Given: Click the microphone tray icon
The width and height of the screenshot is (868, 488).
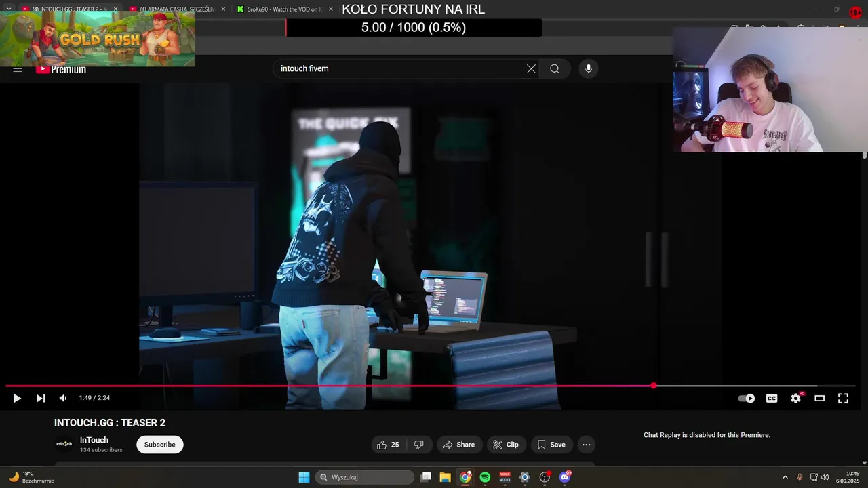Looking at the screenshot, I should tap(800, 477).
